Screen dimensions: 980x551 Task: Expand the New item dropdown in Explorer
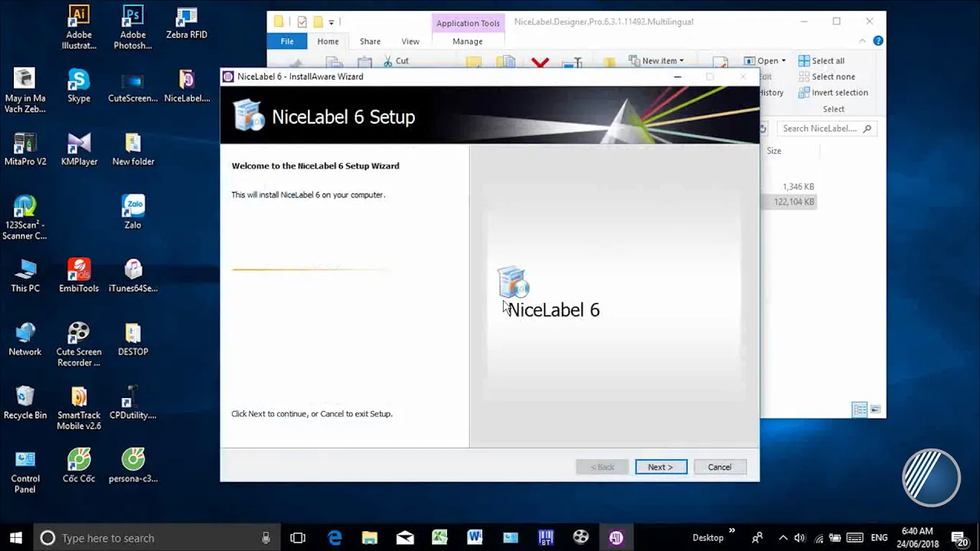pyautogui.click(x=657, y=60)
